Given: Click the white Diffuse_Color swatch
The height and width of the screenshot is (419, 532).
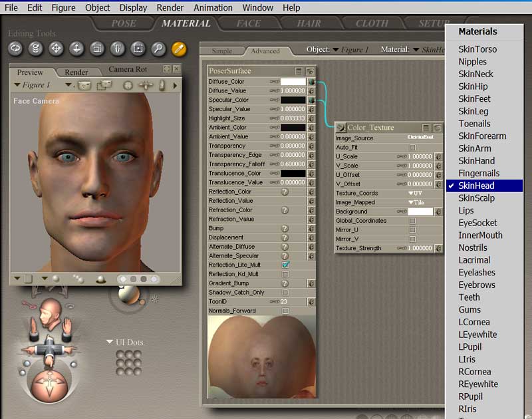Looking at the screenshot, I should [x=293, y=82].
